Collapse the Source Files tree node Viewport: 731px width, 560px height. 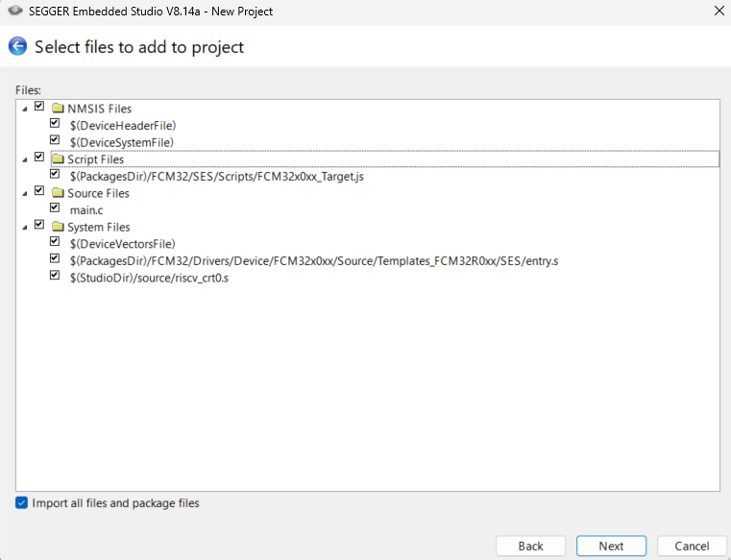coord(24,193)
